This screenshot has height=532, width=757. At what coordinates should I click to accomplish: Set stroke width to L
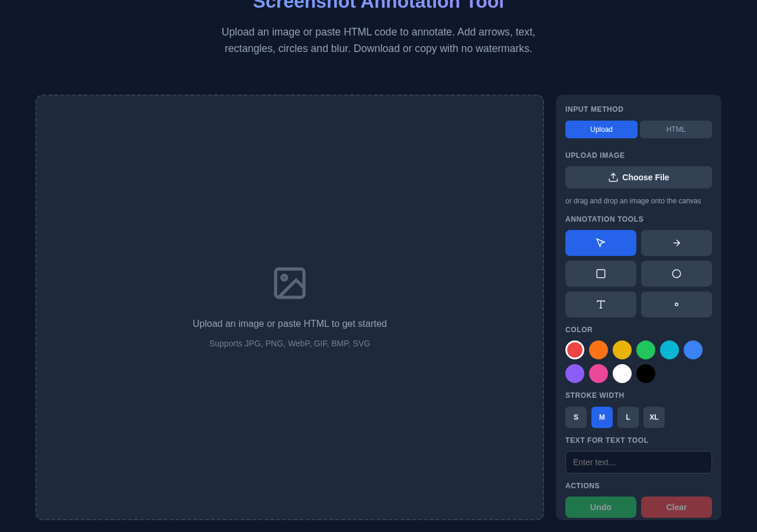[x=628, y=417]
